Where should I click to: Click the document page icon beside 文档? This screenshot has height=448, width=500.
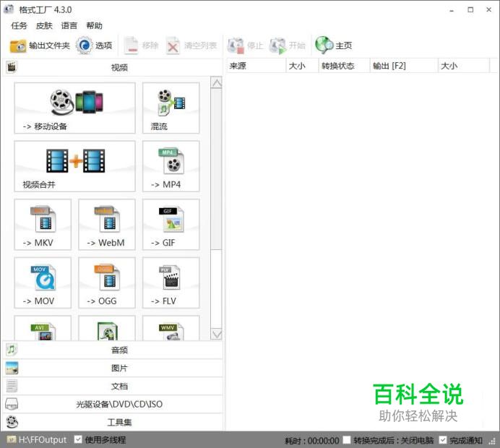click(12, 386)
